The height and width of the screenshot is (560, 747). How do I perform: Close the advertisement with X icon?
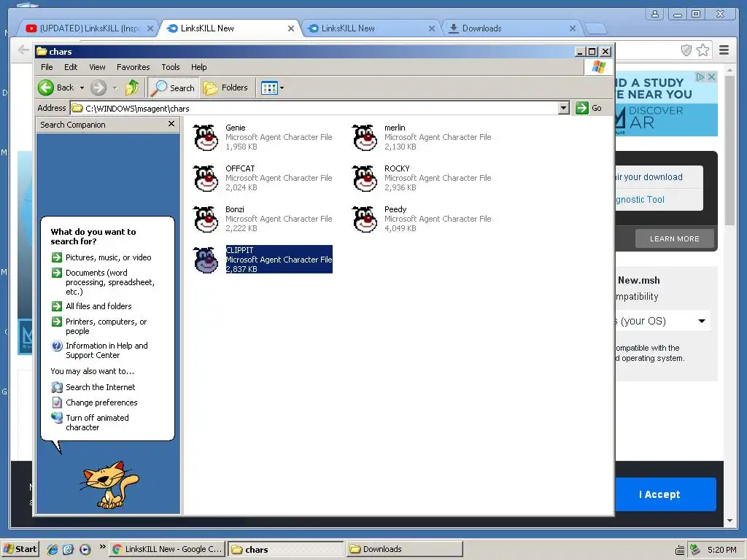point(711,77)
